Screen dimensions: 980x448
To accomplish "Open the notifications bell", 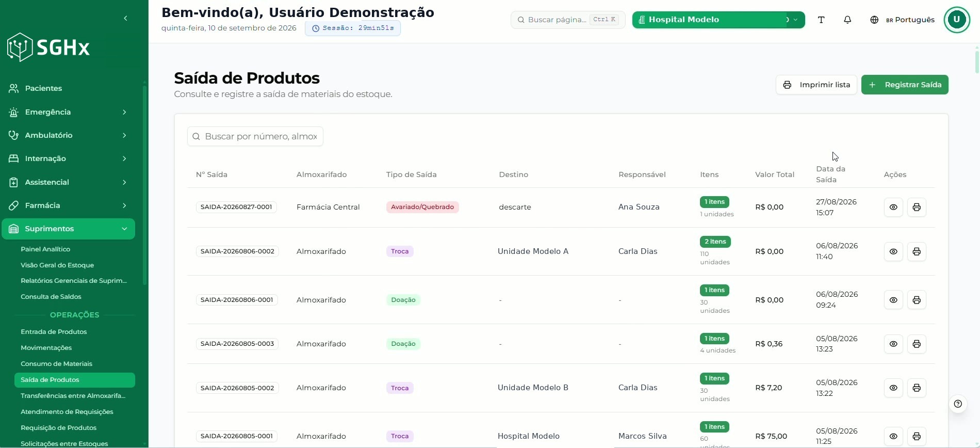I will coord(847,20).
